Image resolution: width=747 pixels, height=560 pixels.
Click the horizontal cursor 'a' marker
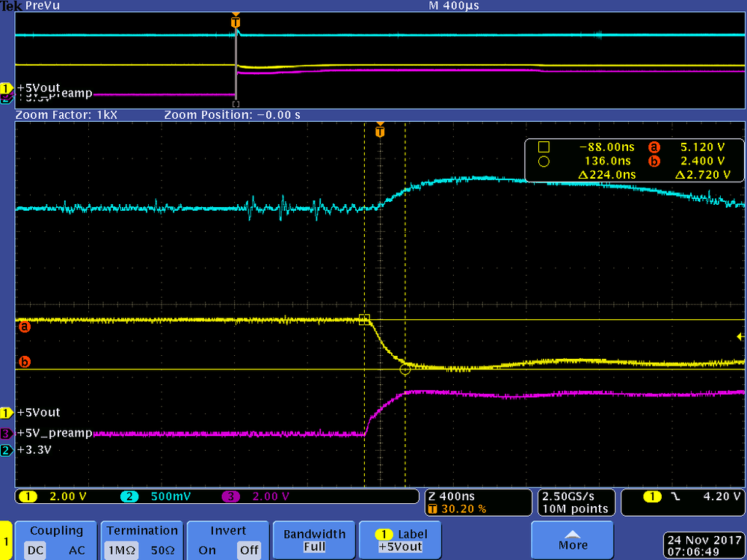pos(24,327)
